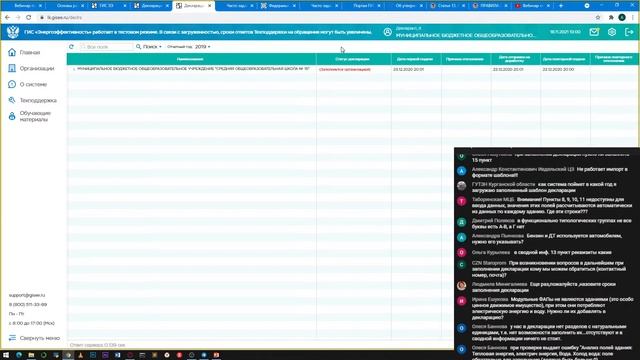
Task: Log out using the exit arrow icon
Action: tap(629, 32)
